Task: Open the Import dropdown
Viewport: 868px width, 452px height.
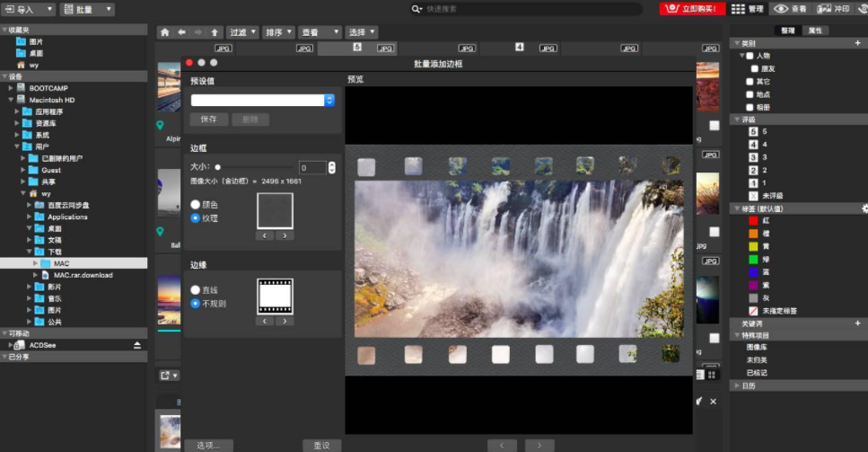Action: [x=29, y=9]
